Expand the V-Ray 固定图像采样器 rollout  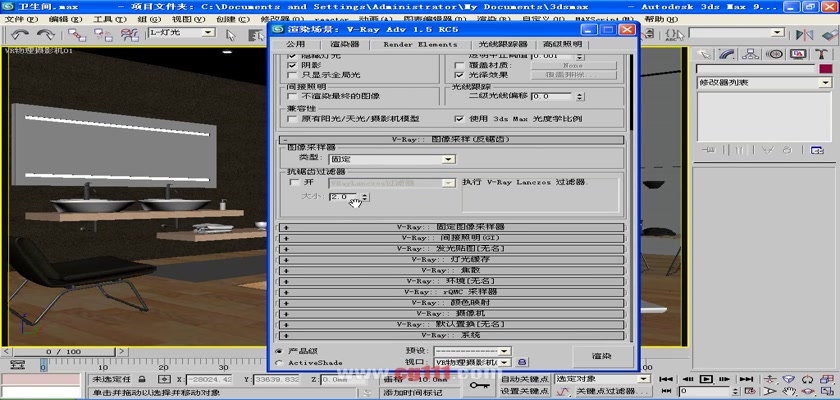(451, 227)
